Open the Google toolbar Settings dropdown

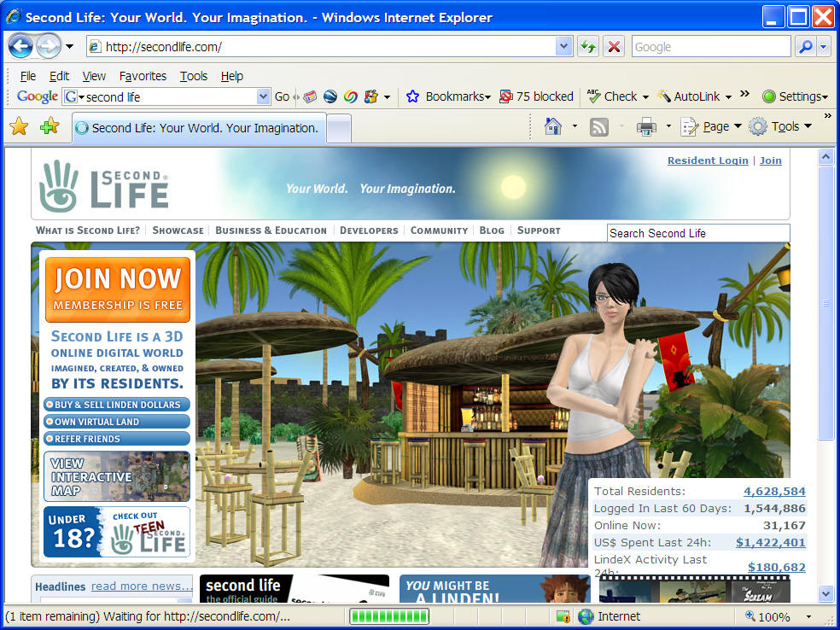(796, 96)
